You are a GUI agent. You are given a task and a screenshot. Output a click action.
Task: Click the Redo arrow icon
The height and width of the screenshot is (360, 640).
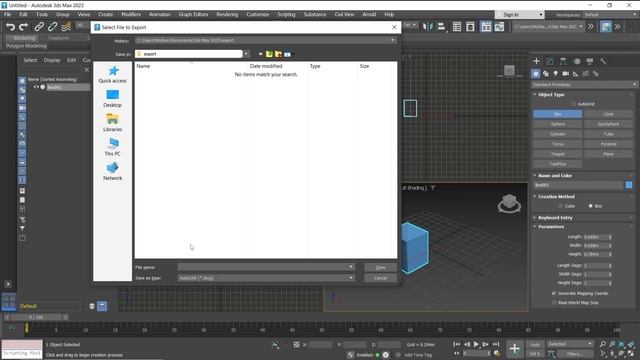point(24,27)
